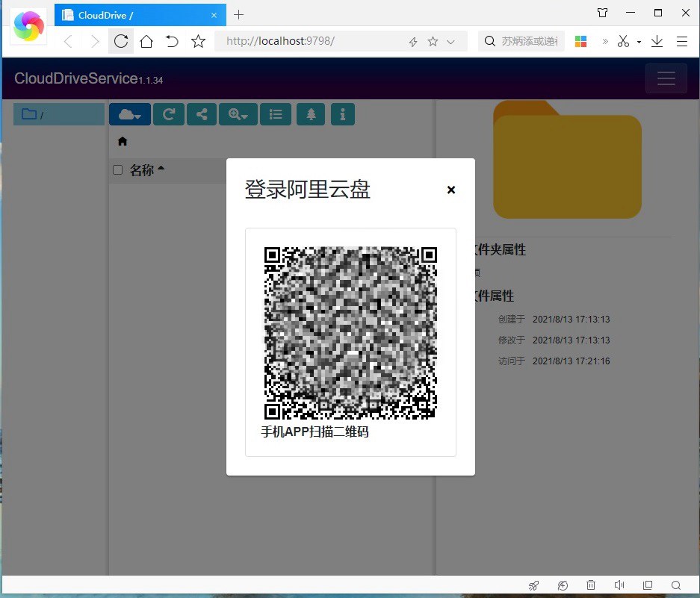Click the QR code to scan for login
The height and width of the screenshot is (598, 700).
[350, 331]
